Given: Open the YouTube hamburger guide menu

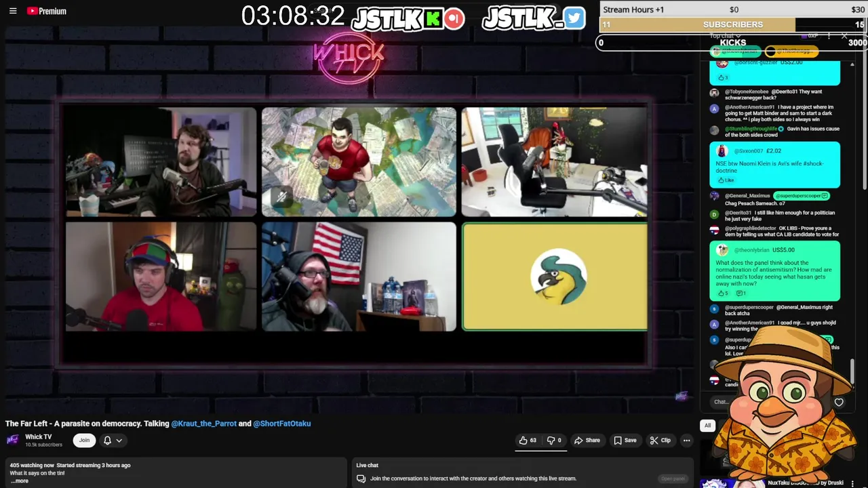Looking at the screenshot, I should click(12, 11).
